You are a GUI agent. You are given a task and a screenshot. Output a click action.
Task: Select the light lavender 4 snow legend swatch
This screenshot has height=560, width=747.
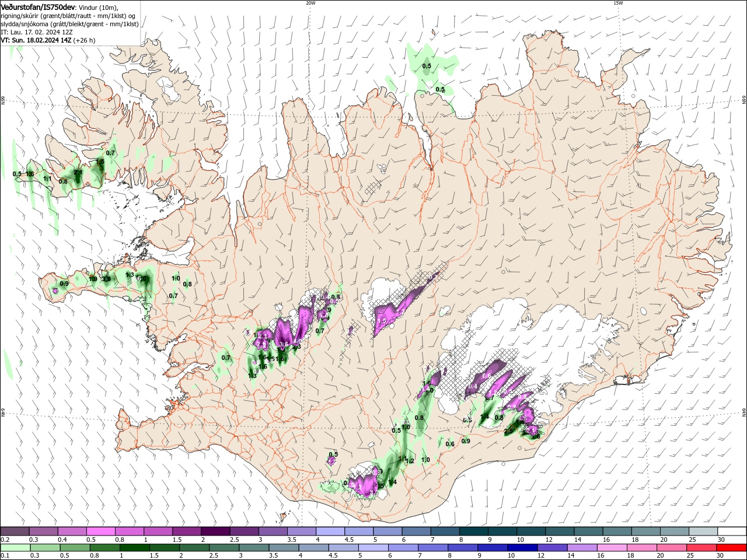[330, 531]
